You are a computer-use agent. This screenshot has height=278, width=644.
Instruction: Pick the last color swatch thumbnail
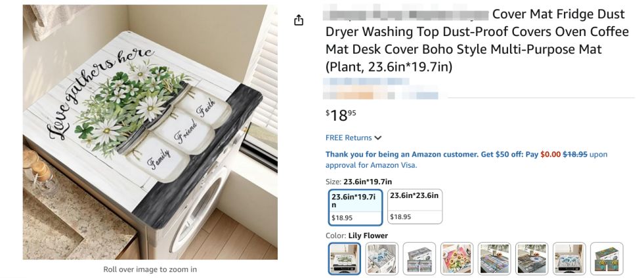[606, 258]
